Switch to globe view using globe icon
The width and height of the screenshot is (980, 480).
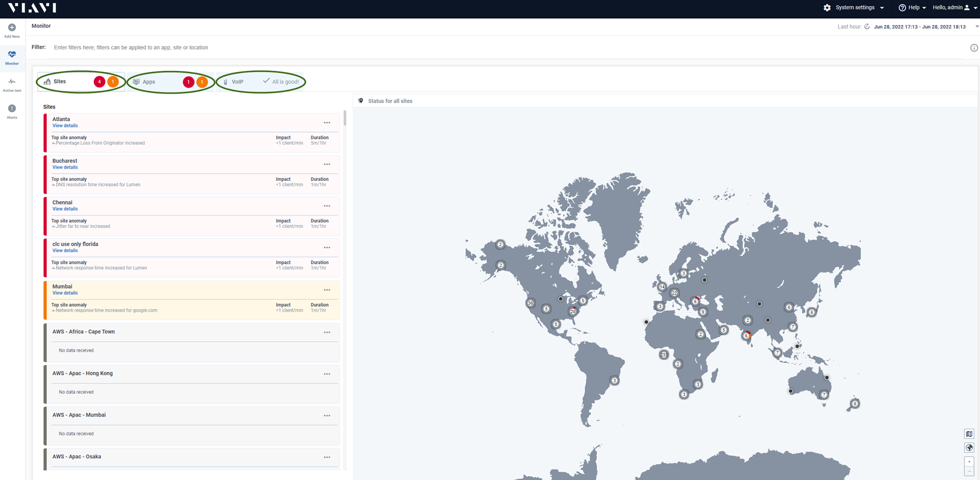click(x=969, y=448)
